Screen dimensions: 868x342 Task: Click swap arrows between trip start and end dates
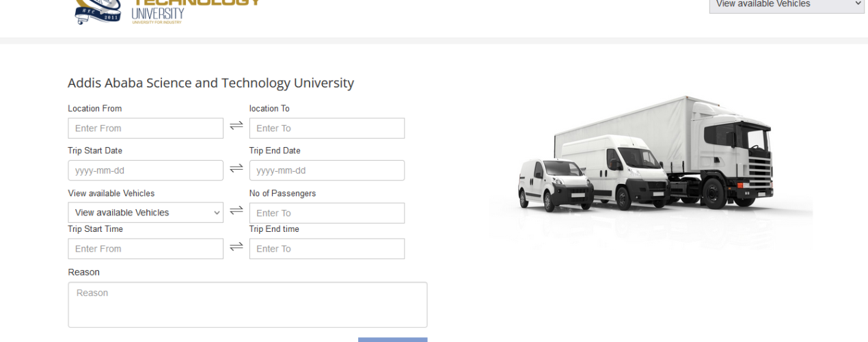click(x=236, y=168)
